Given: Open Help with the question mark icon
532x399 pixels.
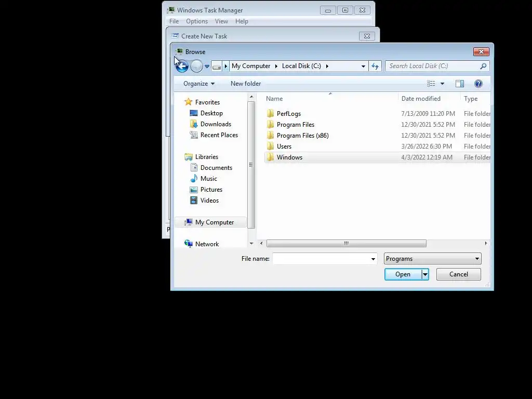Looking at the screenshot, I should 478,84.
